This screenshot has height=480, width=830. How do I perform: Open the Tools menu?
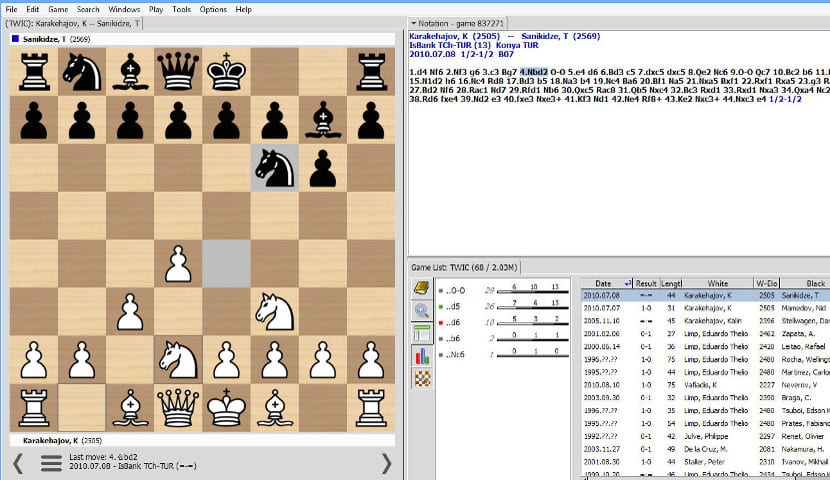point(181,10)
